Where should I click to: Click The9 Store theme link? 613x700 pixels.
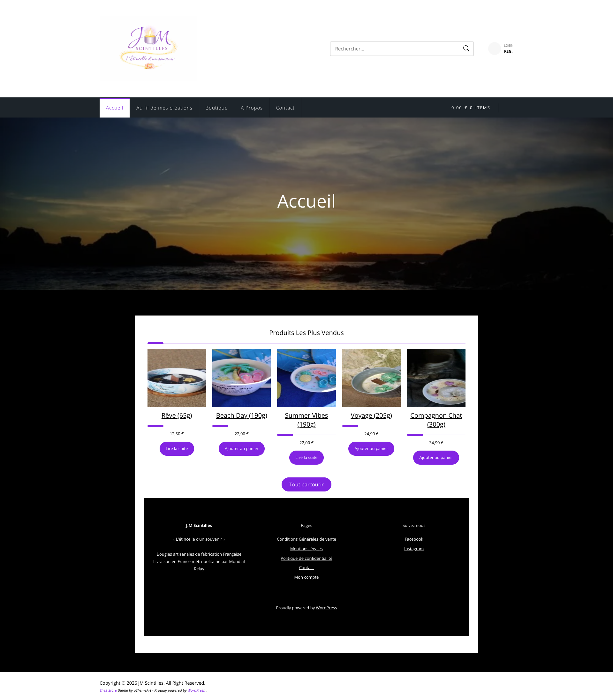click(108, 690)
